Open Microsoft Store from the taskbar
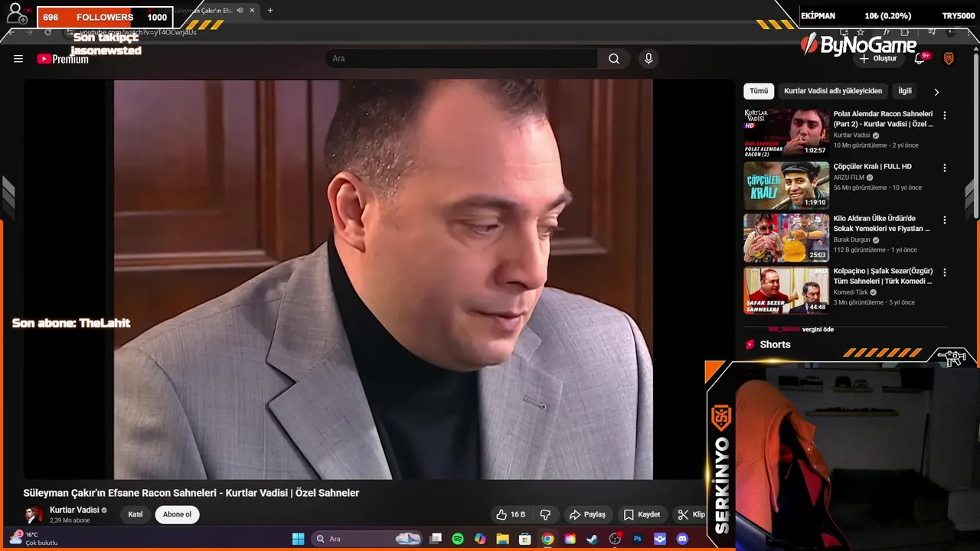The height and width of the screenshot is (551, 980). tap(525, 539)
